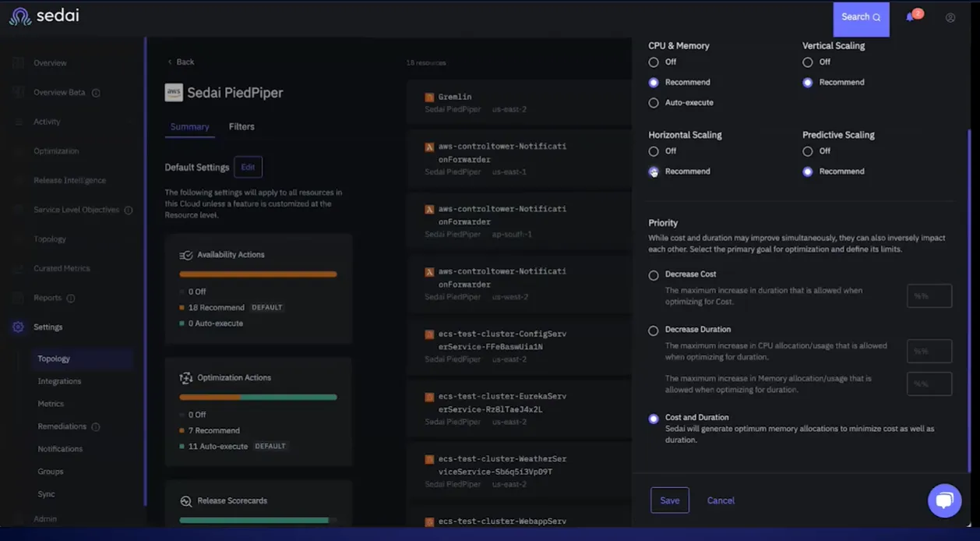Click the Memory allocation percent field
This screenshot has height=541, width=980.
click(x=929, y=384)
